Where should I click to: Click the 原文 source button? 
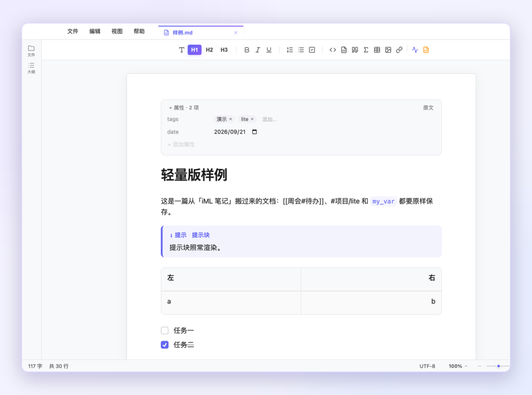[428, 108]
